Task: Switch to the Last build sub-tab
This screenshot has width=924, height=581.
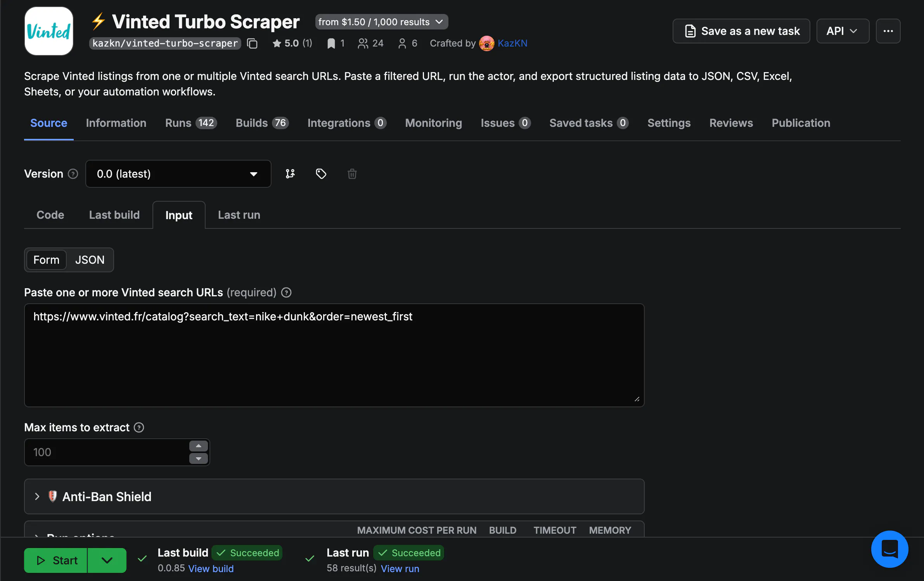Action: coord(114,215)
